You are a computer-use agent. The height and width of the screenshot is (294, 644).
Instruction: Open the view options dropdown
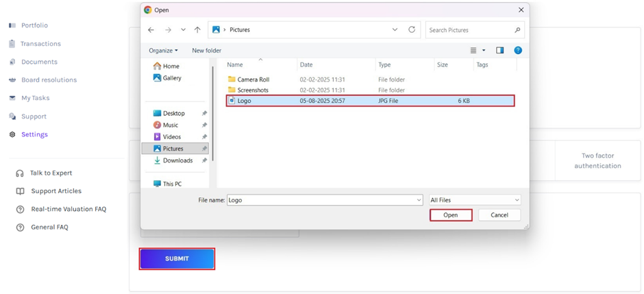484,51
